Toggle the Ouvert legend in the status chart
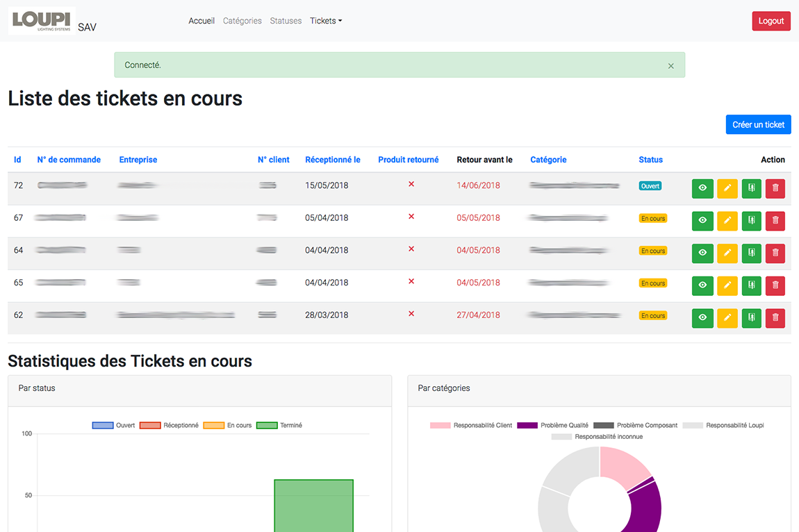Viewport: 799px width, 532px height. click(x=113, y=425)
